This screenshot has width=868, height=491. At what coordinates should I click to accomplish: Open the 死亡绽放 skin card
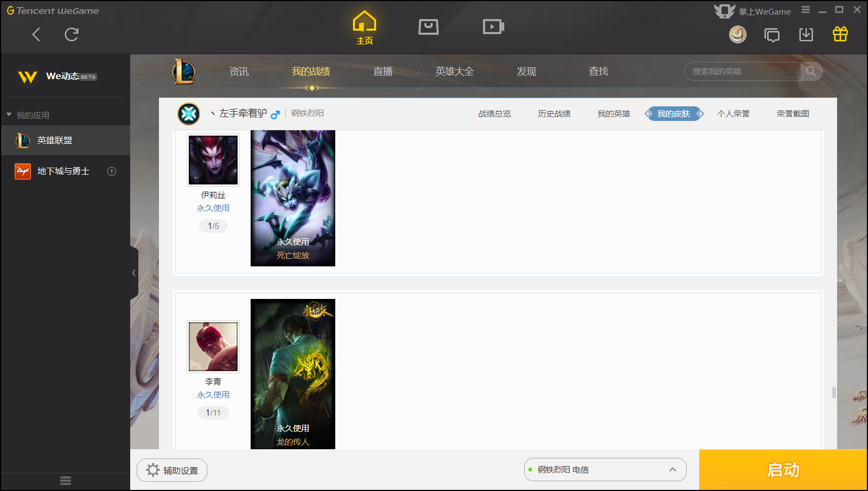click(x=293, y=198)
